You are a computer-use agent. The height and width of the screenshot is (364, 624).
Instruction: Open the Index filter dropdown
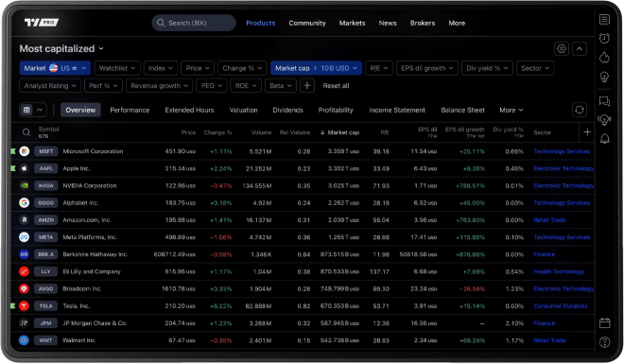[x=161, y=68]
